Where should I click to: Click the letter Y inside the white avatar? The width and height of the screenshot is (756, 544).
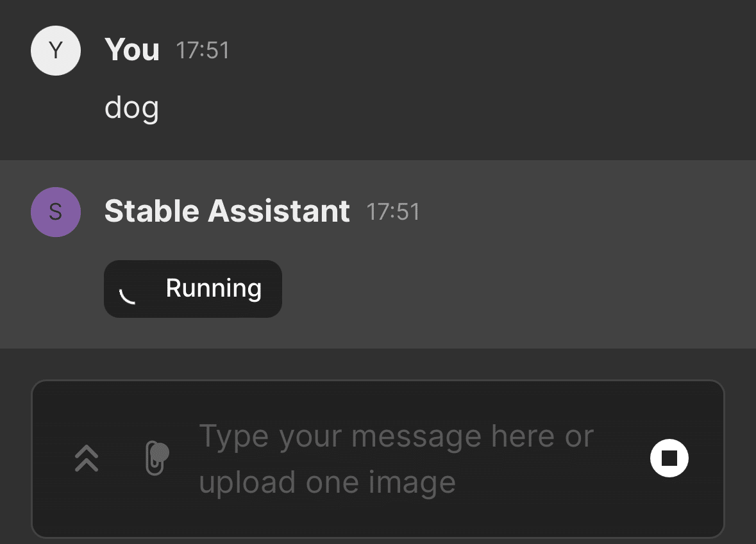56,51
